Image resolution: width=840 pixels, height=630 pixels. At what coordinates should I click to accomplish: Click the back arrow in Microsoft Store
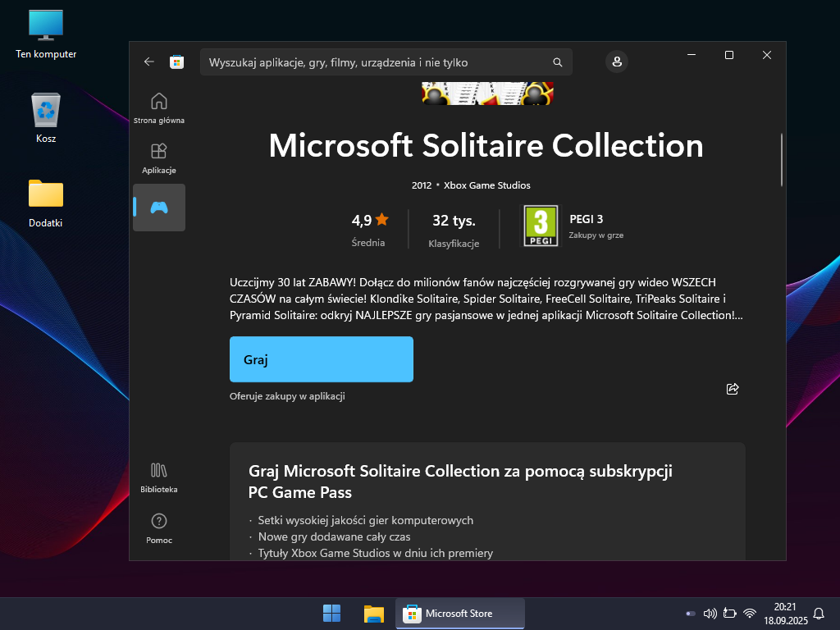(148, 62)
